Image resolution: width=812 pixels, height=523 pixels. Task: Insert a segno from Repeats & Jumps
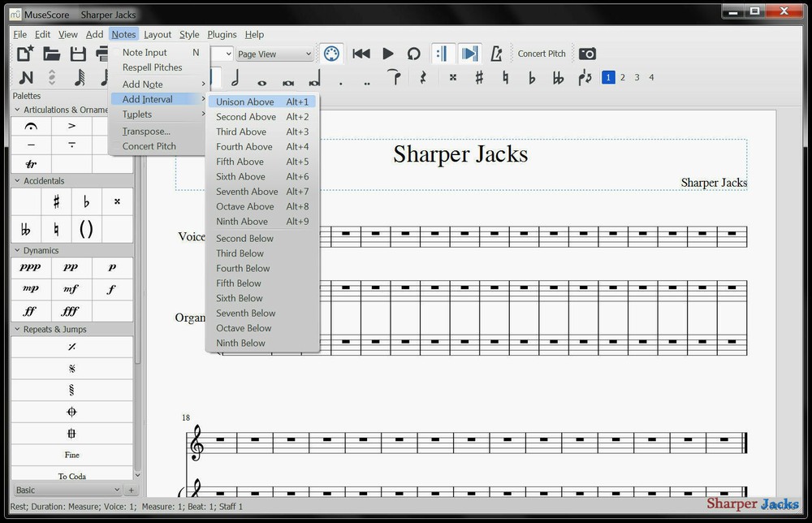click(x=71, y=367)
